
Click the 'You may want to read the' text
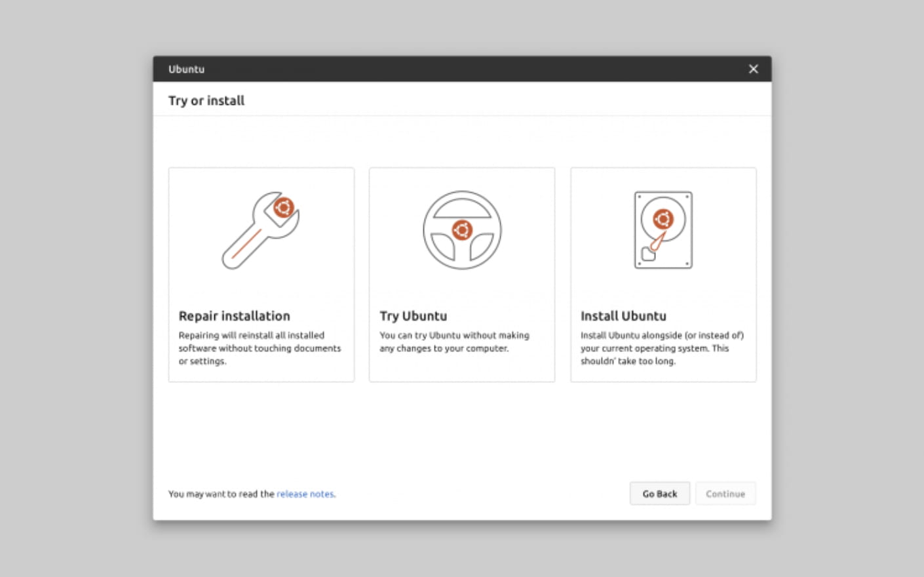(x=221, y=494)
